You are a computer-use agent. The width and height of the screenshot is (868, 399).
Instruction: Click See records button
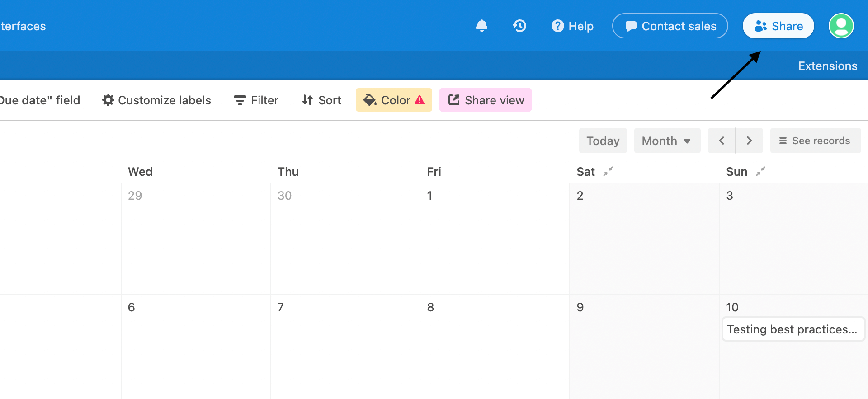[816, 141]
